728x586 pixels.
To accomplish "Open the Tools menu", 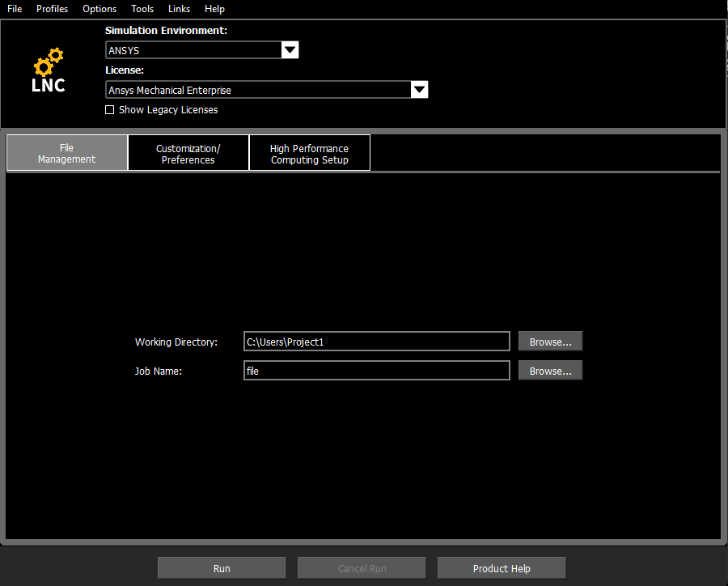I will point(142,9).
